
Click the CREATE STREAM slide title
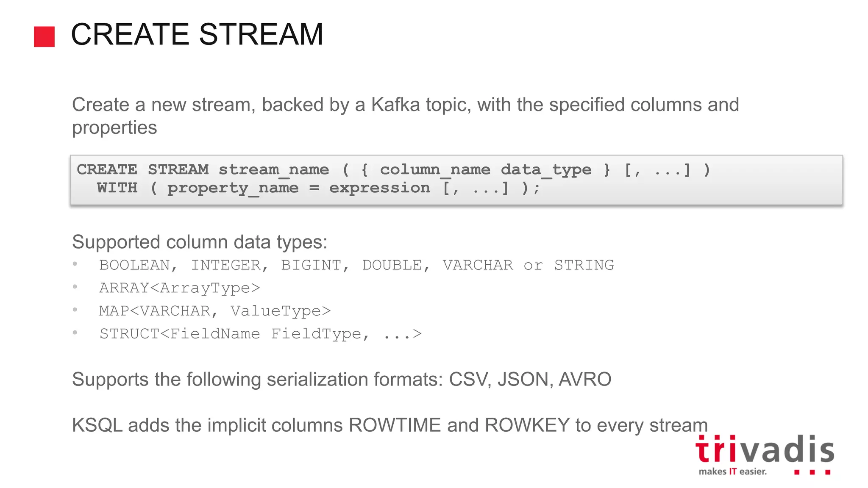(197, 34)
